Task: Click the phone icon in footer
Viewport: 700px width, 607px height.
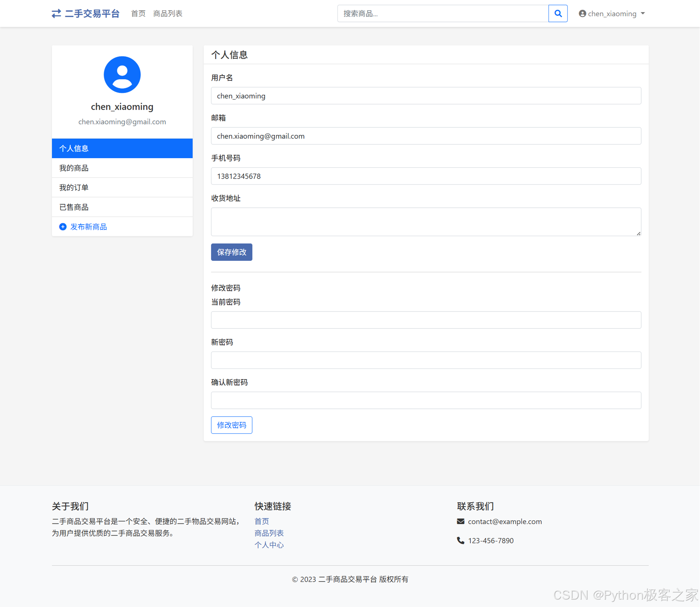Action: [x=460, y=540]
